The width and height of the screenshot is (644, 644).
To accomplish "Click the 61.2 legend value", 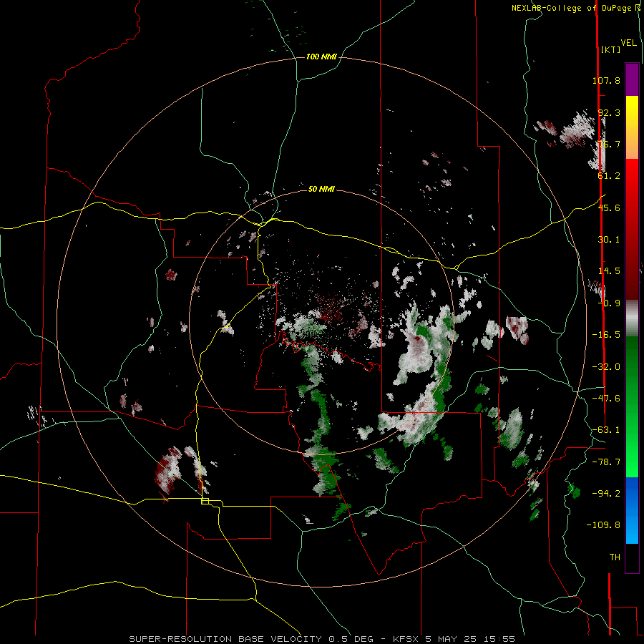I will click(609, 176).
